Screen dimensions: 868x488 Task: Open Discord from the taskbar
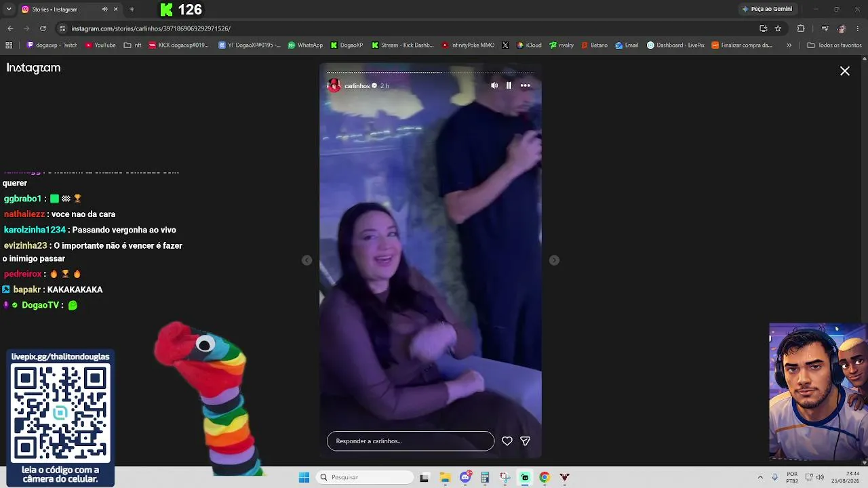click(x=465, y=477)
